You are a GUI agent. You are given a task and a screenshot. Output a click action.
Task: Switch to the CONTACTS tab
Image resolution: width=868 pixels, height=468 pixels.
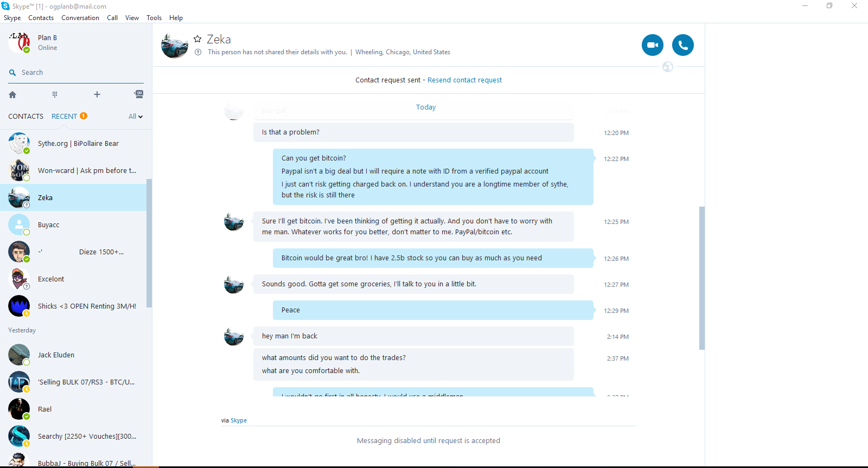tap(25, 117)
